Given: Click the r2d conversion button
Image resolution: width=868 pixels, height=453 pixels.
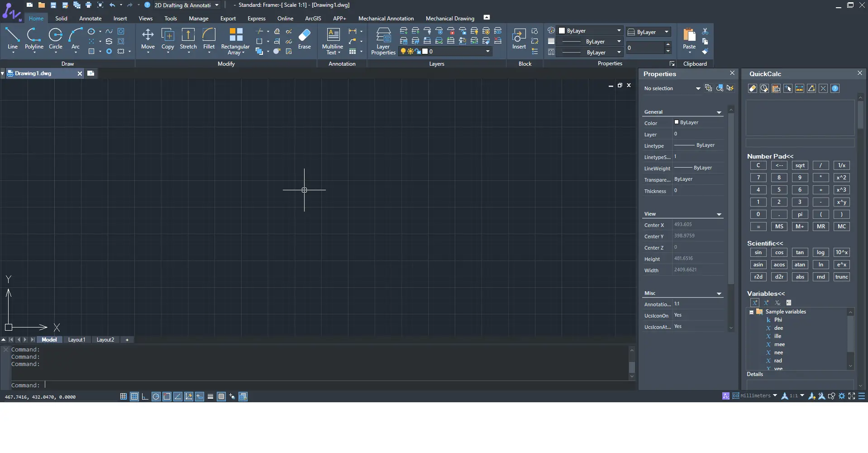Looking at the screenshot, I should pos(758,277).
